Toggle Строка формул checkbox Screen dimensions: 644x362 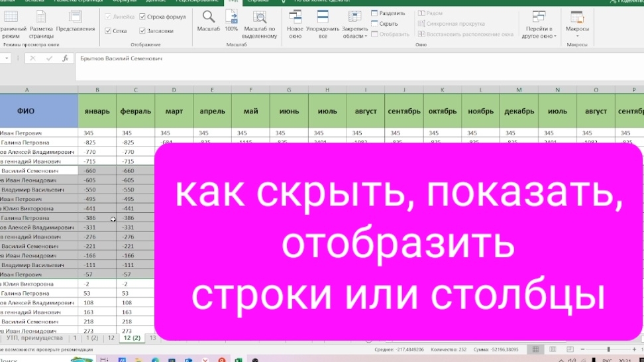[x=142, y=17]
